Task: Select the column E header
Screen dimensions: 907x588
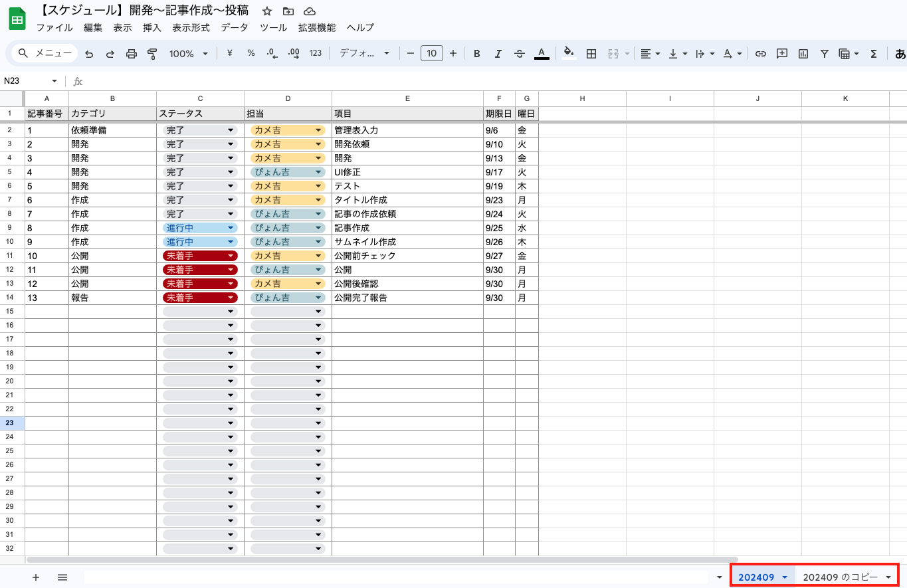Action: (x=407, y=98)
